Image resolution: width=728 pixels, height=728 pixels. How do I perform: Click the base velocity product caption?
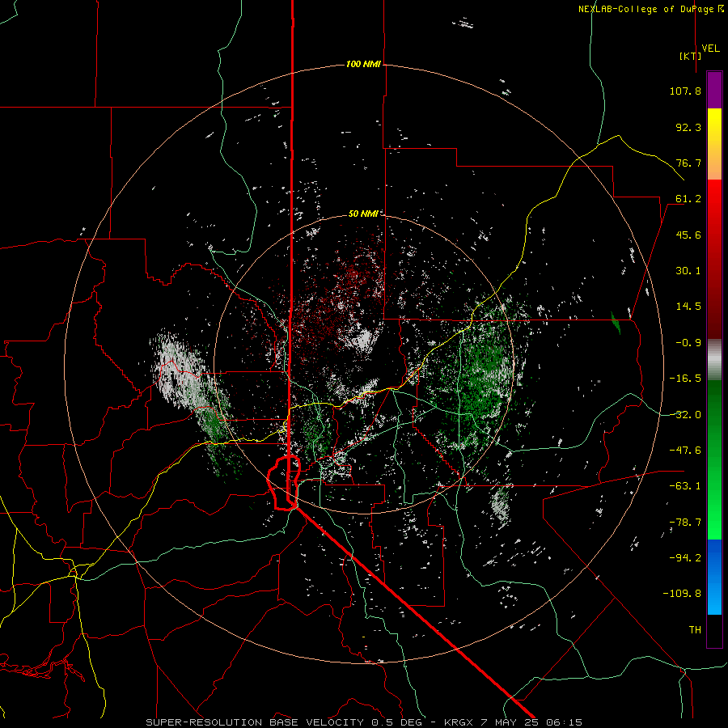click(x=364, y=722)
